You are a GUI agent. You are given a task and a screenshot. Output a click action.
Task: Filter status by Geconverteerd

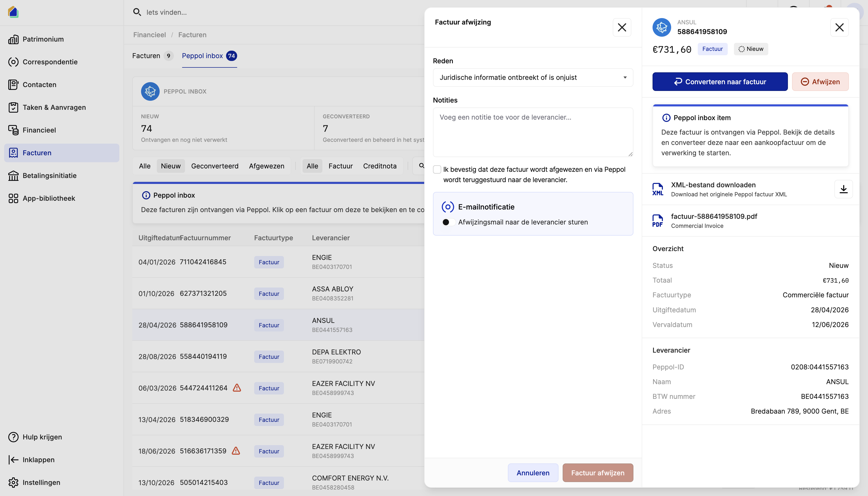click(x=215, y=166)
